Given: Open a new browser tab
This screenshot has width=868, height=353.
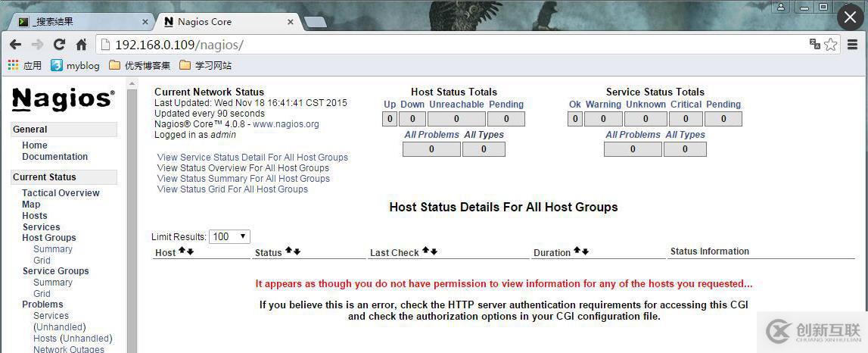Looking at the screenshot, I should [315, 22].
